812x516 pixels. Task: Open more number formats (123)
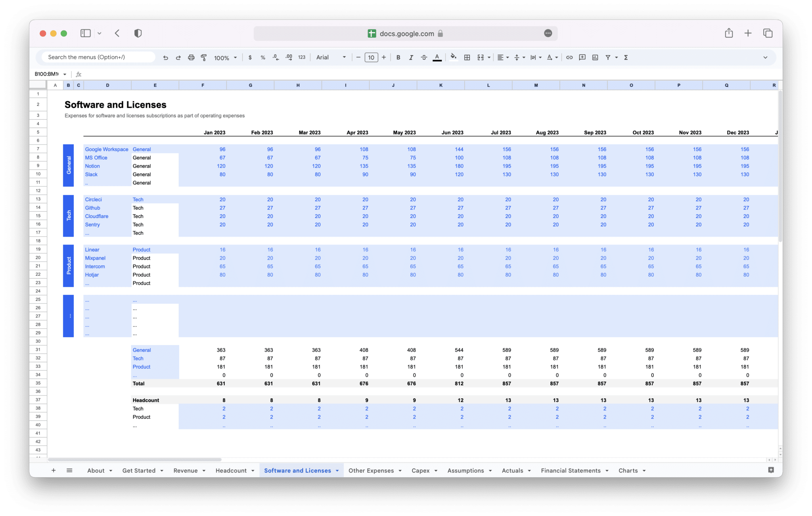[x=302, y=57]
